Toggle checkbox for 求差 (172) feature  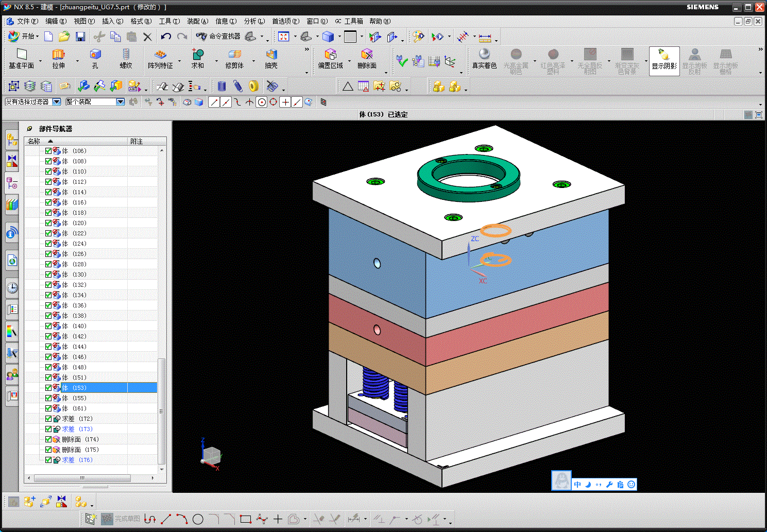click(48, 419)
